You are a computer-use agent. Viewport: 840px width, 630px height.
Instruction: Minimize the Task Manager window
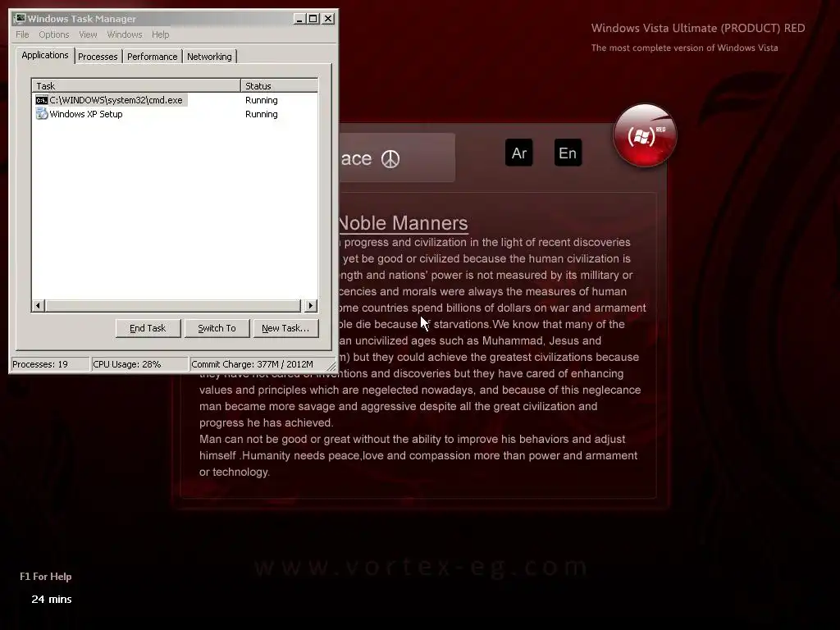tap(299, 19)
